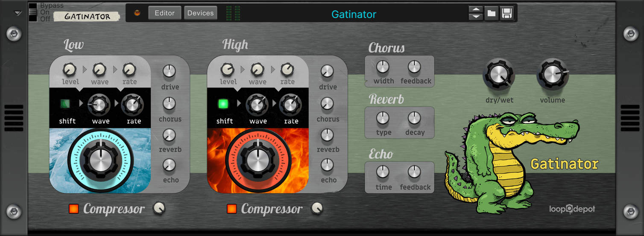
Task: Click the High echo send knob
Action: (x=327, y=165)
